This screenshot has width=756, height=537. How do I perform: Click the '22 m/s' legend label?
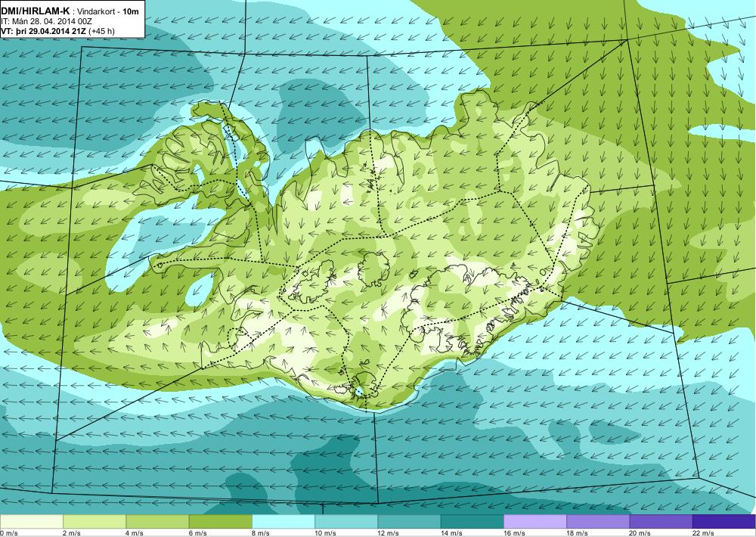tap(703, 533)
